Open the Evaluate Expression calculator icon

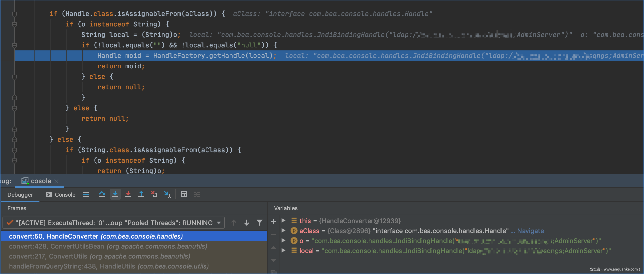pyautogui.click(x=183, y=194)
